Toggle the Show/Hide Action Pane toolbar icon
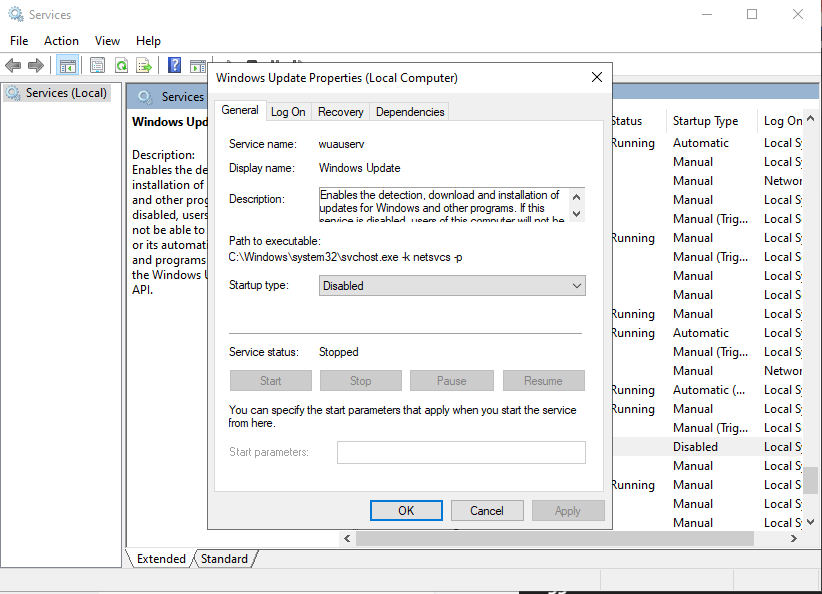 [x=198, y=66]
